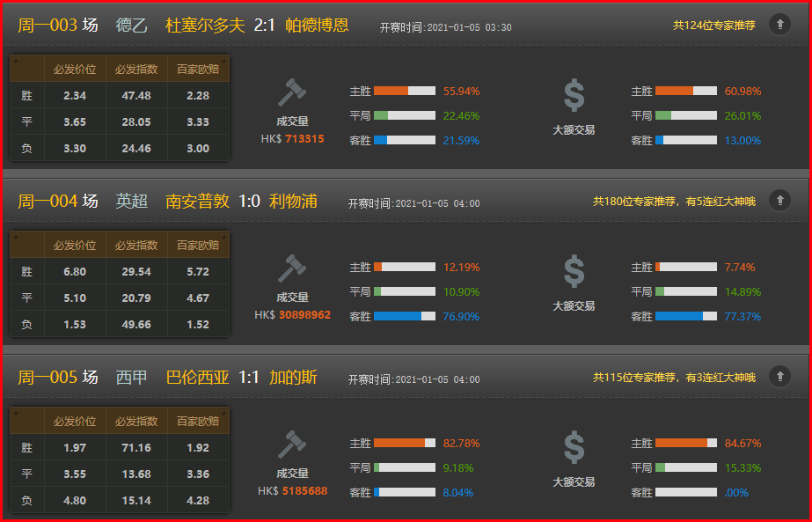Click volume amount 713315
This screenshot has height=522, width=812.
tap(304, 139)
